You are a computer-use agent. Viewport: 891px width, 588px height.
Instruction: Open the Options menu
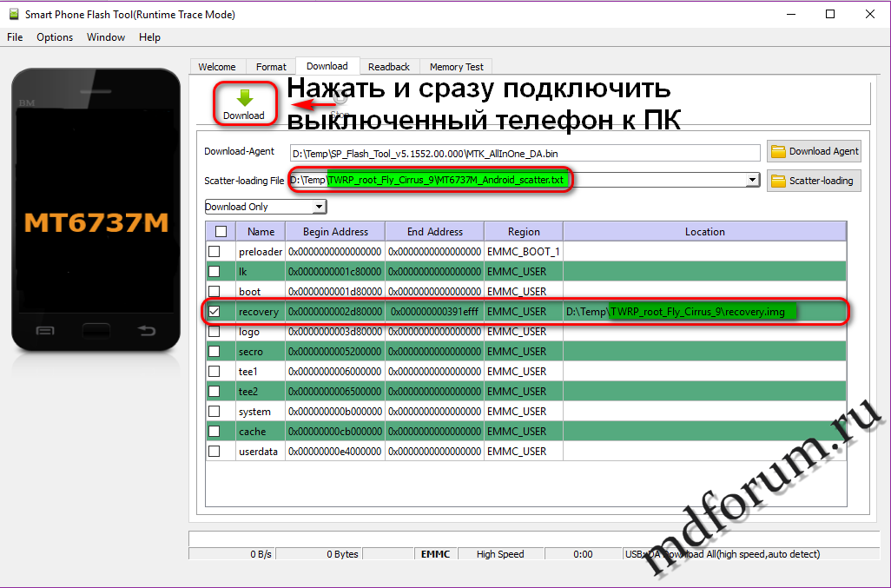(55, 37)
